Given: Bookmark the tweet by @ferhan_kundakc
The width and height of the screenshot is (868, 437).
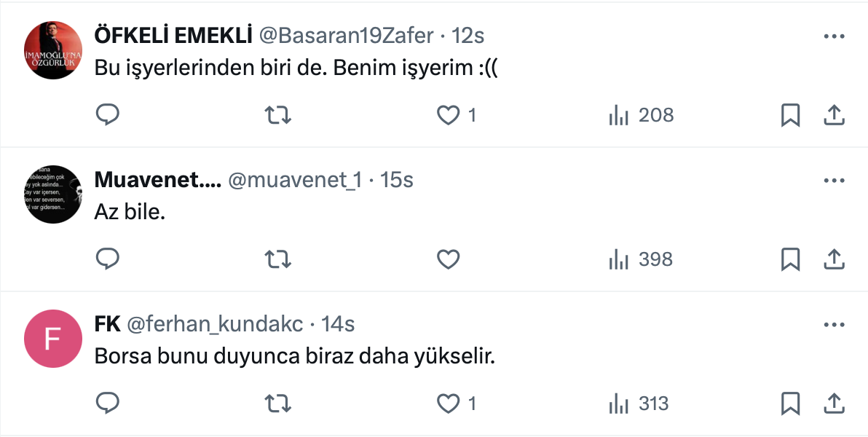Looking at the screenshot, I should click(x=790, y=403).
